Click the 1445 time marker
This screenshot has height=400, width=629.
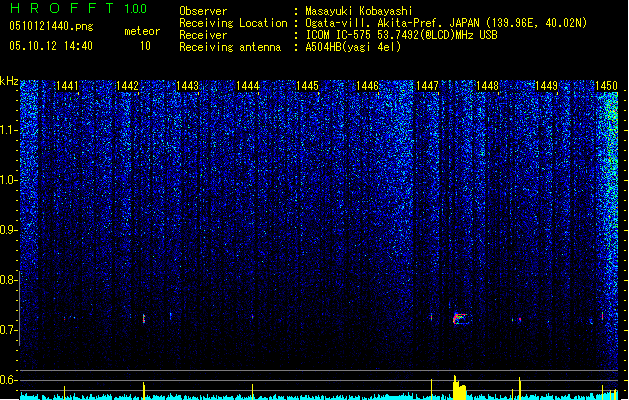pyautogui.click(x=307, y=86)
